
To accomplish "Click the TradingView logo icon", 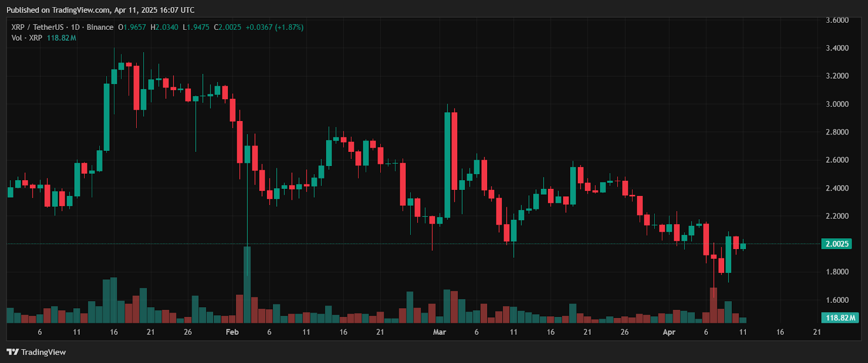I will click(x=12, y=352).
